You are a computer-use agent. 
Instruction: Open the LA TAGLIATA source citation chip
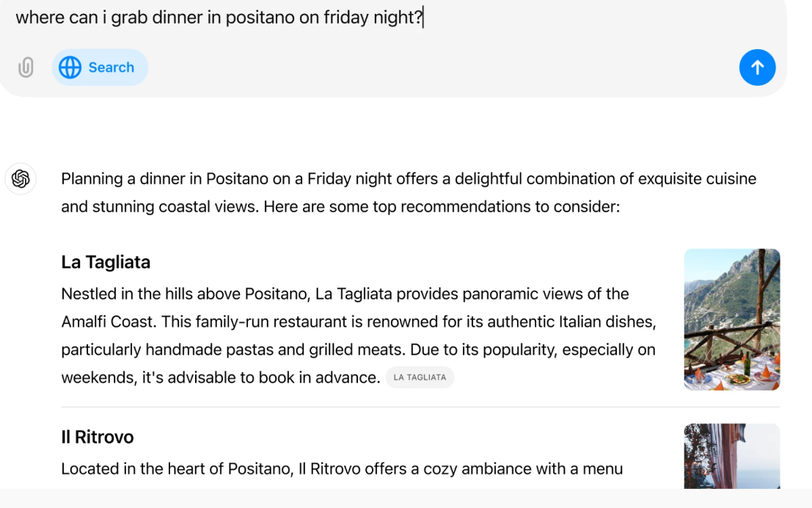pos(420,377)
